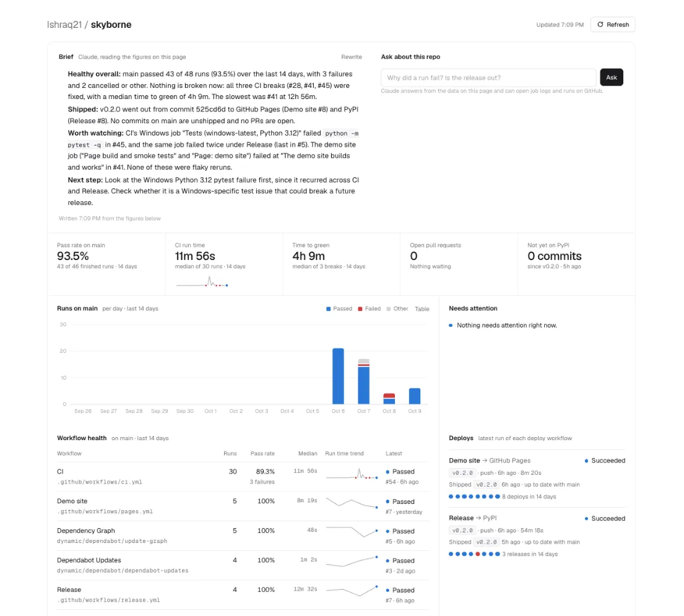This screenshot has height=616, width=684.
Task: Click the '#7 · yesterday' latest run
Action: point(404,512)
